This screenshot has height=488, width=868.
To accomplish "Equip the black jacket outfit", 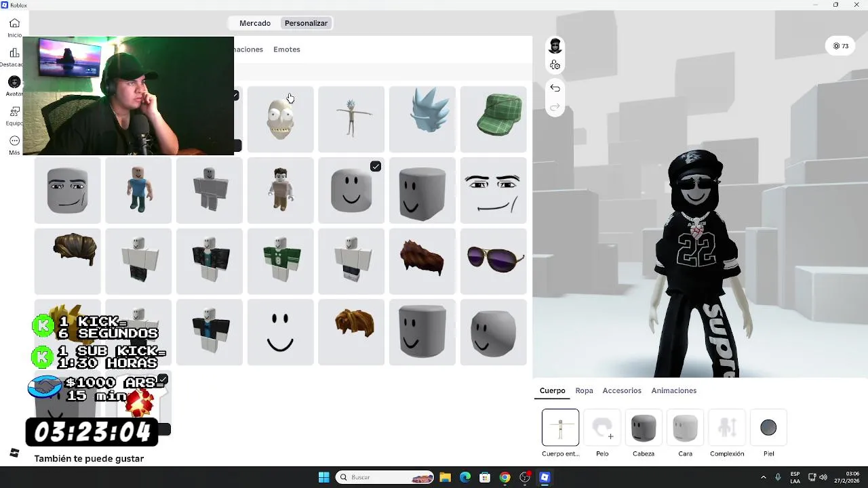I will click(209, 262).
